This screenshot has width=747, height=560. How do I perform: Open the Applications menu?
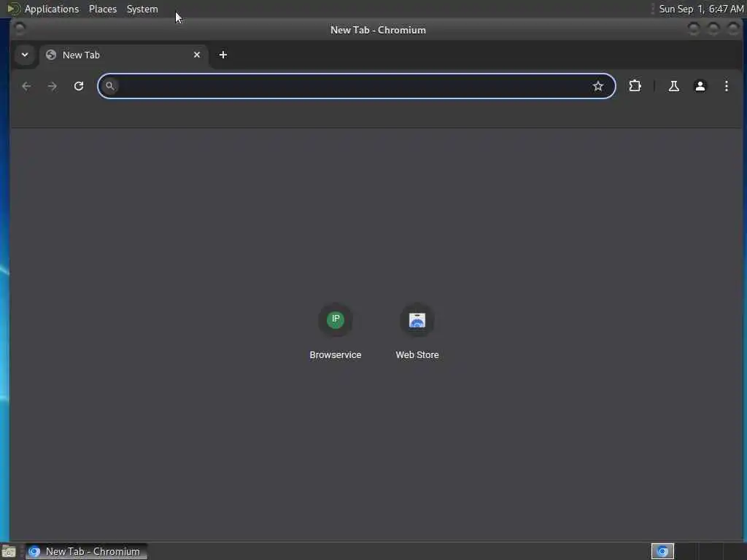52,9
